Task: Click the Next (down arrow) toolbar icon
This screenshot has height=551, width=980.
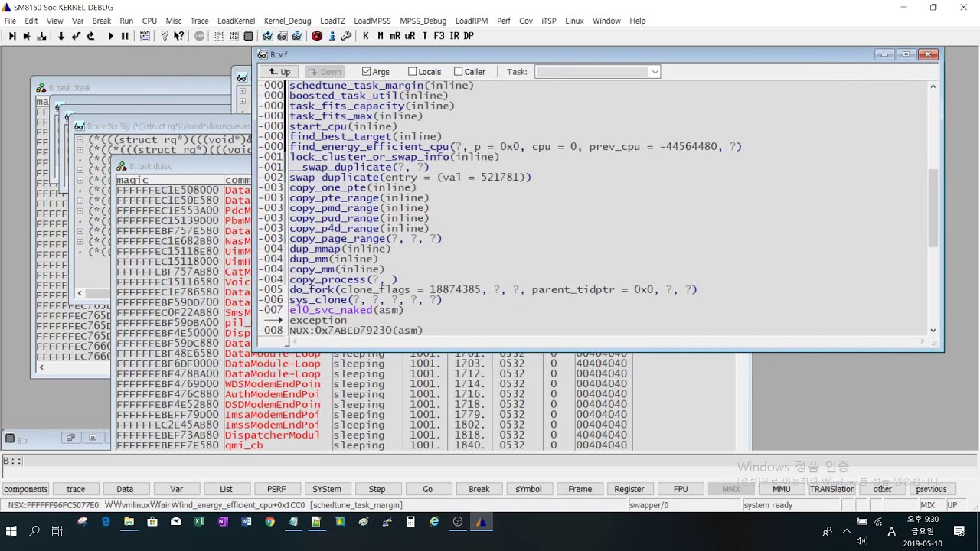Action: pyautogui.click(x=61, y=36)
